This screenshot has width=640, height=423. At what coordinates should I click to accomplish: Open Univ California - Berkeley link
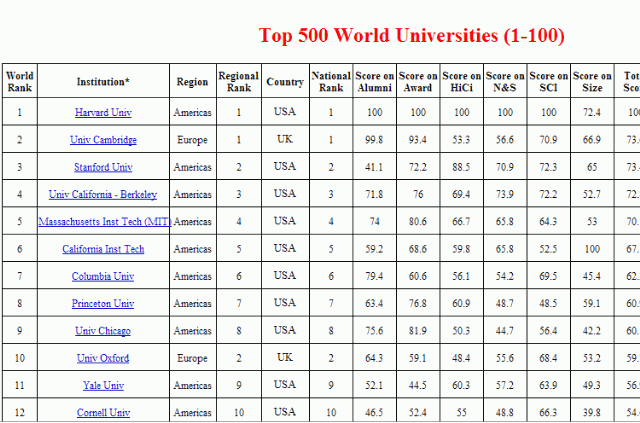pos(103,194)
